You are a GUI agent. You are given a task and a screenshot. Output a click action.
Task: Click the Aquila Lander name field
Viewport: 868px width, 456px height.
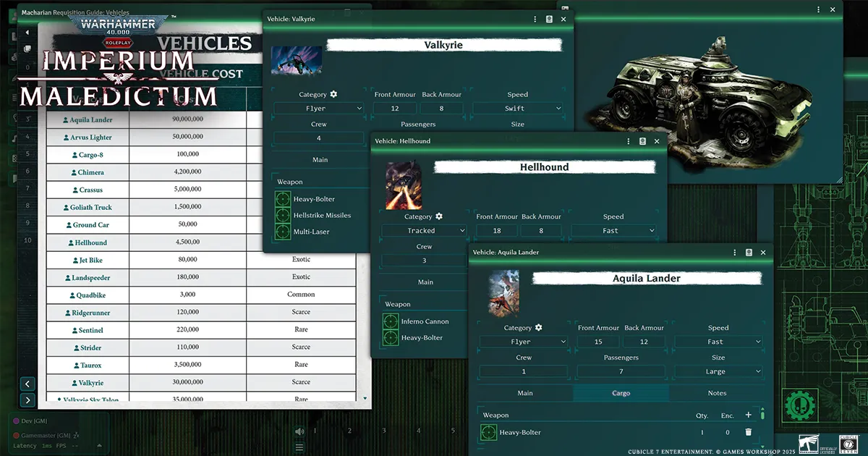pyautogui.click(x=647, y=278)
